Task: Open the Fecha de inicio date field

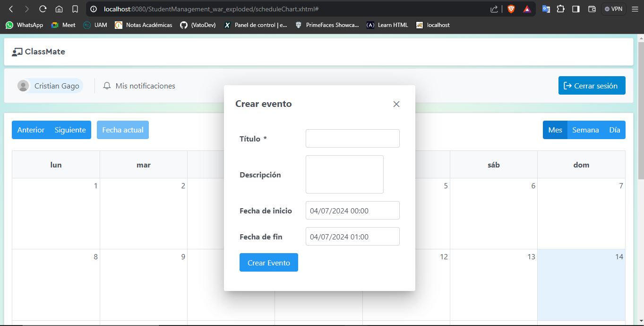Action: click(x=352, y=211)
